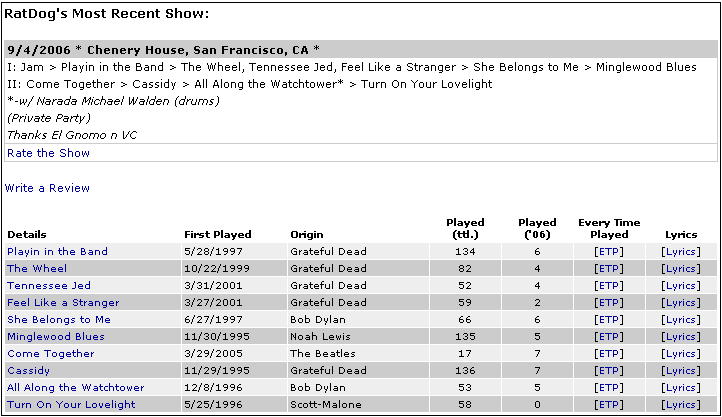The width and height of the screenshot is (722, 417).
Task: View Lyrics for The Wheel
Action: (x=681, y=269)
